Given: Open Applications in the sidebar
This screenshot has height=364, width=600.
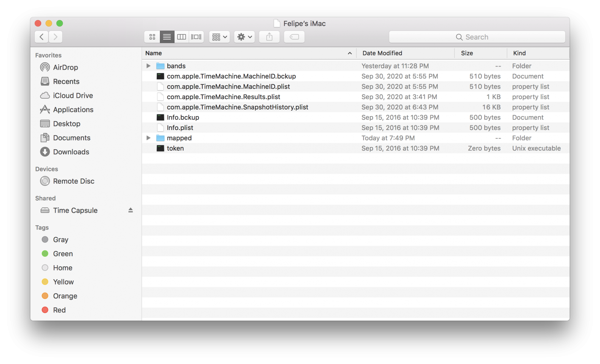Looking at the screenshot, I should click(x=73, y=110).
